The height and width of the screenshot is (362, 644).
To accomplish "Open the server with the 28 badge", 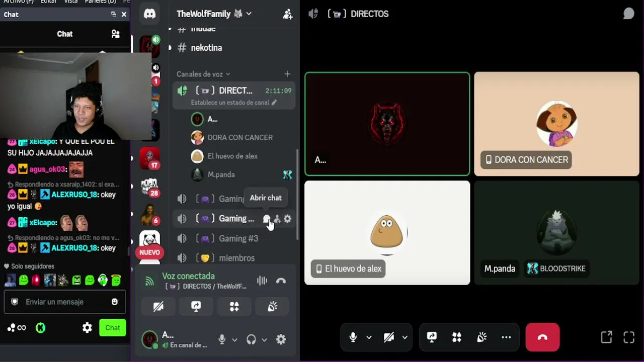I will point(149,187).
